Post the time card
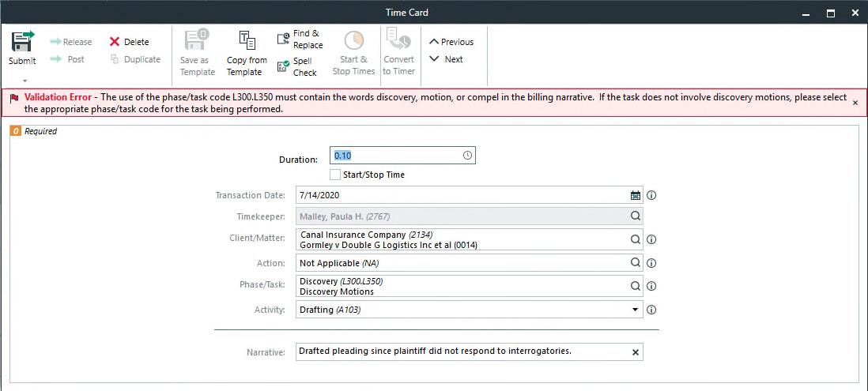Image resolution: width=868 pixels, height=391 pixels. click(67, 59)
